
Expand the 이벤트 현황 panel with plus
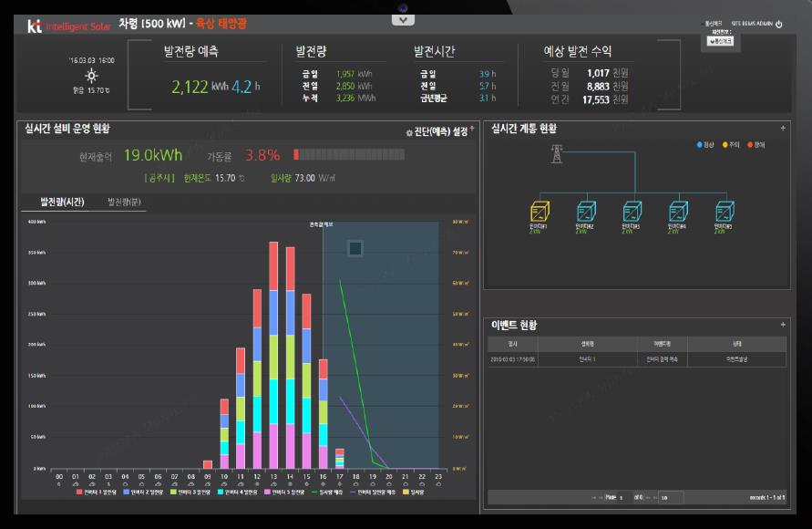[783, 325]
